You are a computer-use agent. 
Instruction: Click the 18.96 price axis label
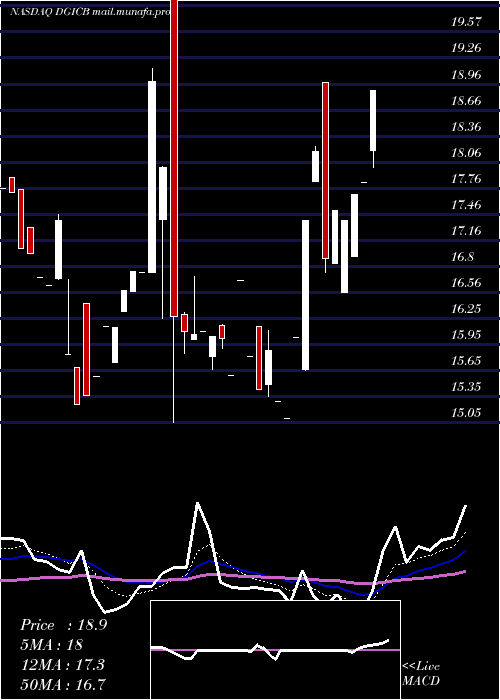466,75
